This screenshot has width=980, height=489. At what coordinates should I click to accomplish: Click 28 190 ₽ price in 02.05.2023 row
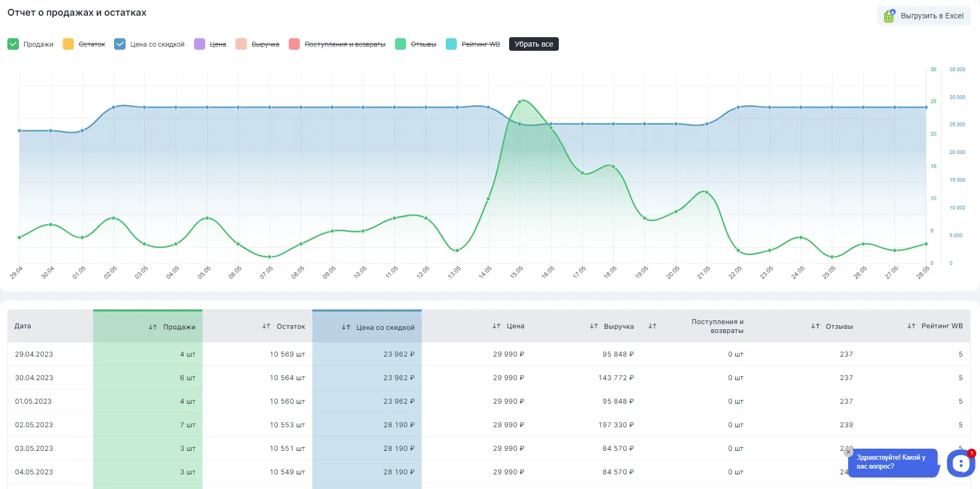point(399,425)
